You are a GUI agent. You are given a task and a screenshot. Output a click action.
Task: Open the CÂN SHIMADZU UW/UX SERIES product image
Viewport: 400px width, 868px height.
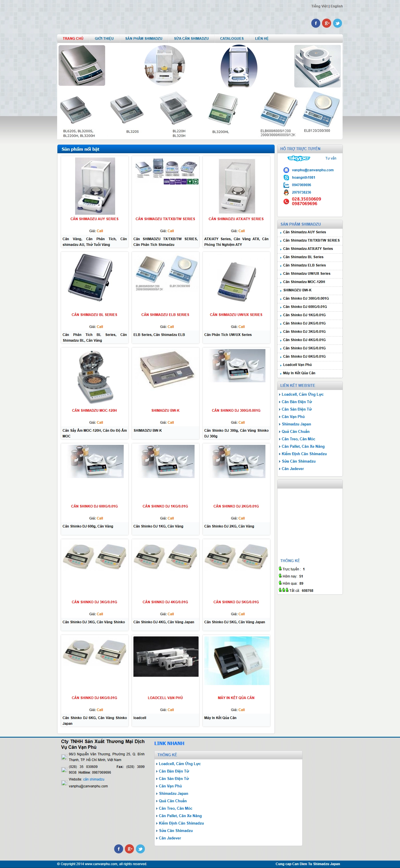click(237, 282)
